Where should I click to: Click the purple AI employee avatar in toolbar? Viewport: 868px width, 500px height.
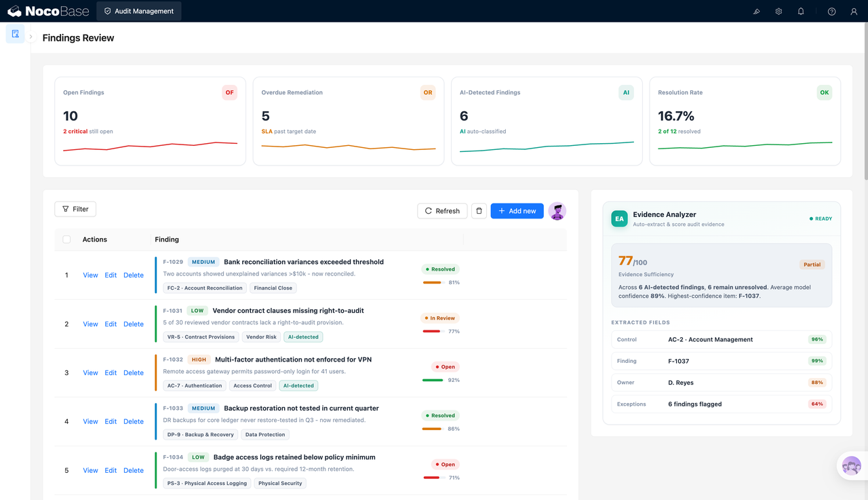pyautogui.click(x=557, y=211)
